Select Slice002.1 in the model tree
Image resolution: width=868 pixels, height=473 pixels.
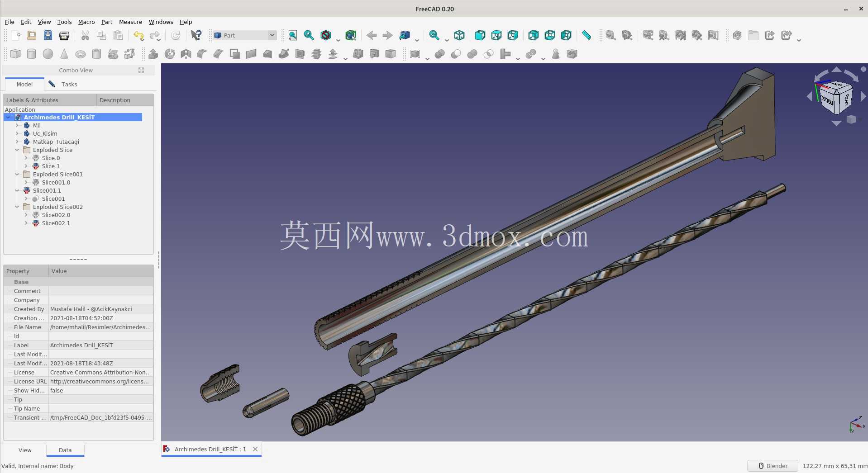56,223
